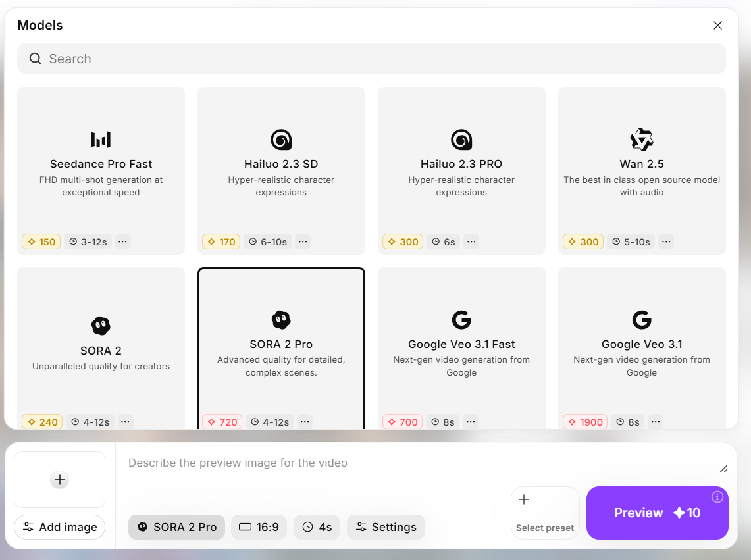Open more options for Seedance Pro Fast

point(122,242)
